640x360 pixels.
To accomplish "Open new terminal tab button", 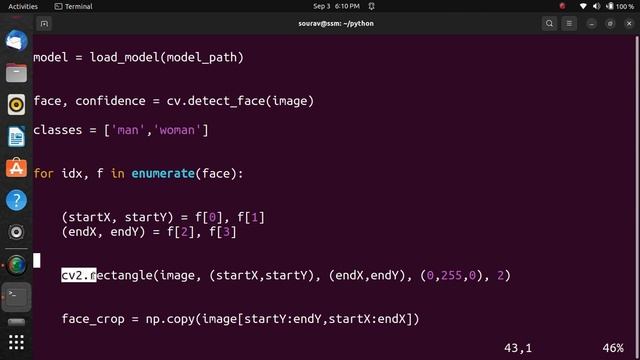I will pos(44,24).
